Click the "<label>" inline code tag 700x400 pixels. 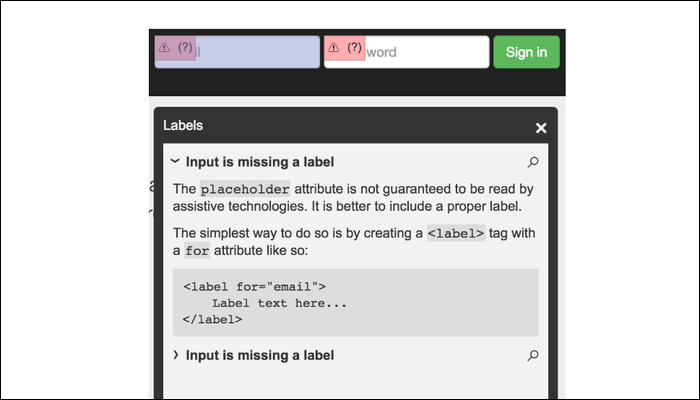click(x=456, y=234)
